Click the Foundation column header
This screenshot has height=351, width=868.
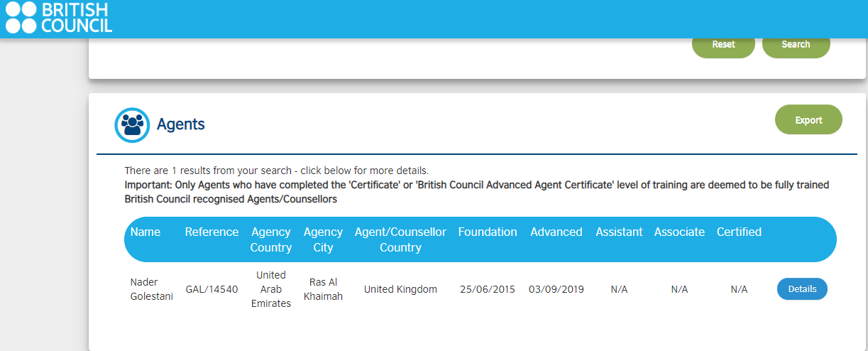(488, 232)
